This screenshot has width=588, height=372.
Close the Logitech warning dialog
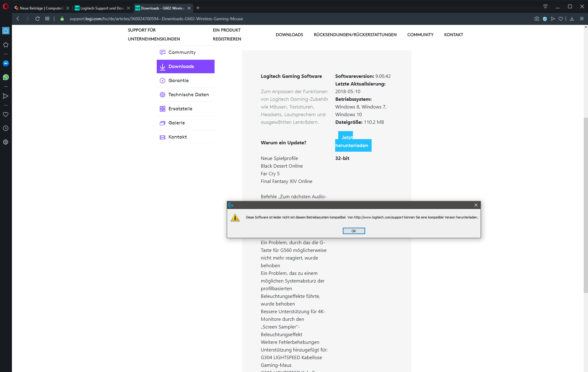click(x=476, y=205)
